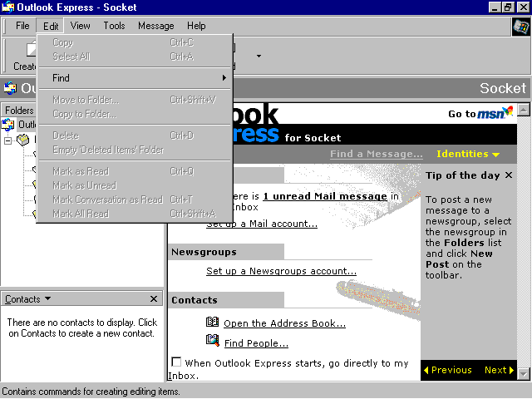Click the Create Mail toolbar button
Screen dimensions: 532x399
(24, 56)
